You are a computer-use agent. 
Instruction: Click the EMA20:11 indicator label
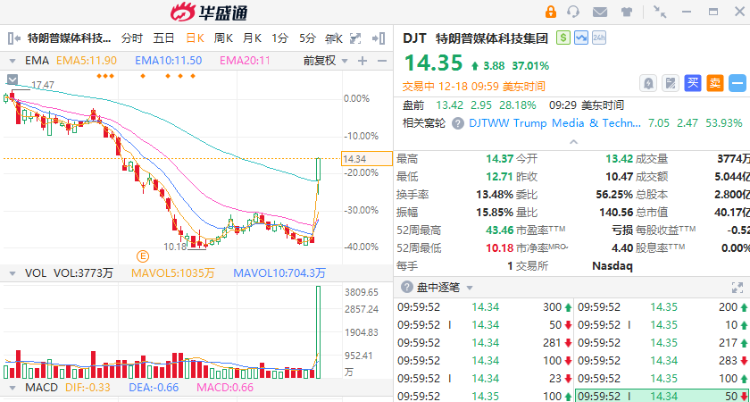pyautogui.click(x=245, y=60)
